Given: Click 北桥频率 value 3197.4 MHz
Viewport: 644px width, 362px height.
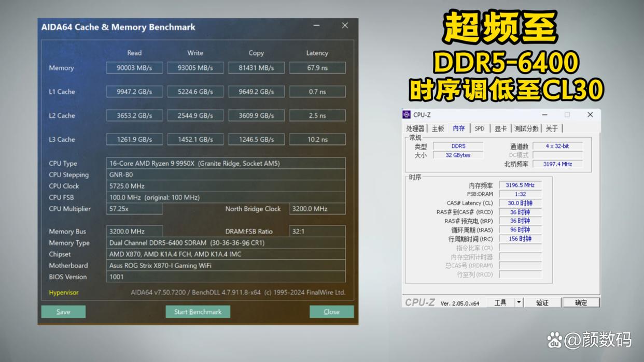Looking at the screenshot, I should pos(557,164).
